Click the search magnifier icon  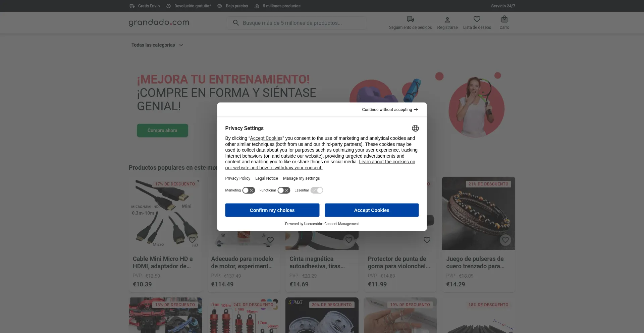pyautogui.click(x=236, y=23)
